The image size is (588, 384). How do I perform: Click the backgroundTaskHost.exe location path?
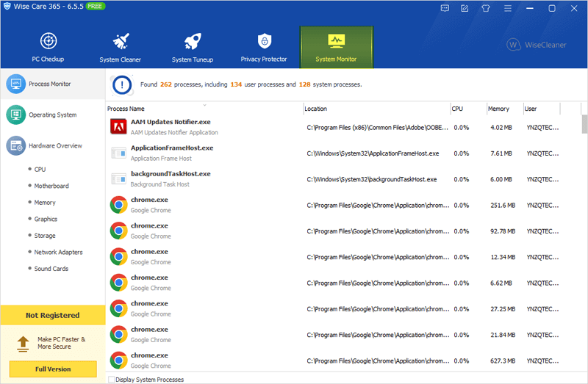(372, 179)
